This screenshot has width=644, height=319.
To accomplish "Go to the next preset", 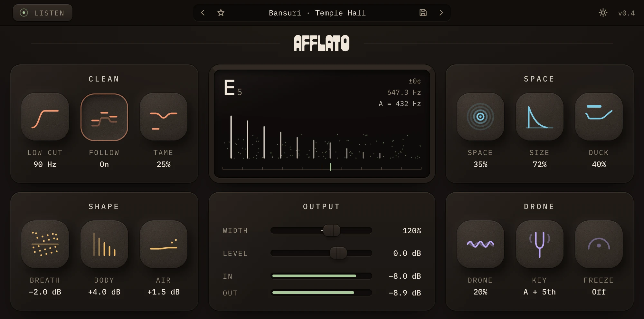I will tap(441, 13).
